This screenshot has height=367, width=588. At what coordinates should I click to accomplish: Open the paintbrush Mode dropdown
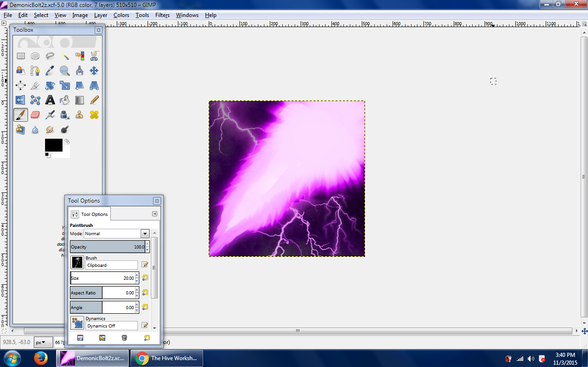coord(145,233)
